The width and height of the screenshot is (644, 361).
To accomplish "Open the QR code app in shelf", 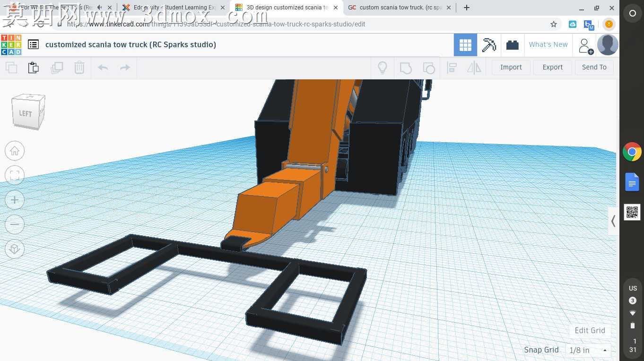I will click(632, 212).
